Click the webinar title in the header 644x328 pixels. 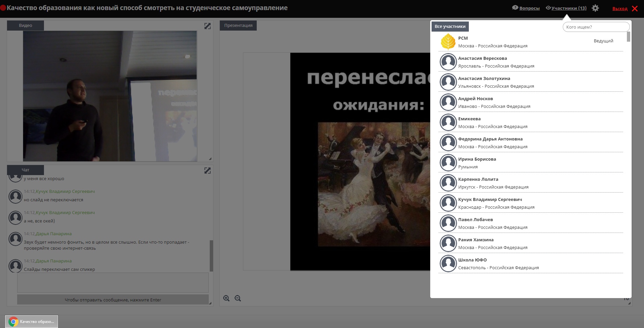(147, 8)
